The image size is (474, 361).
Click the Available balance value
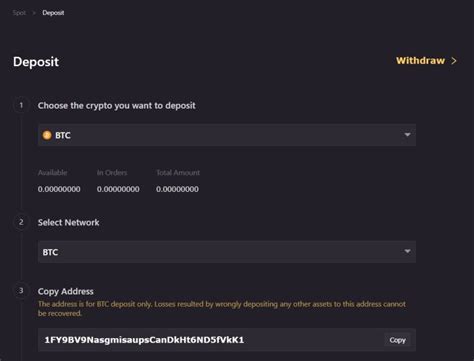59,189
